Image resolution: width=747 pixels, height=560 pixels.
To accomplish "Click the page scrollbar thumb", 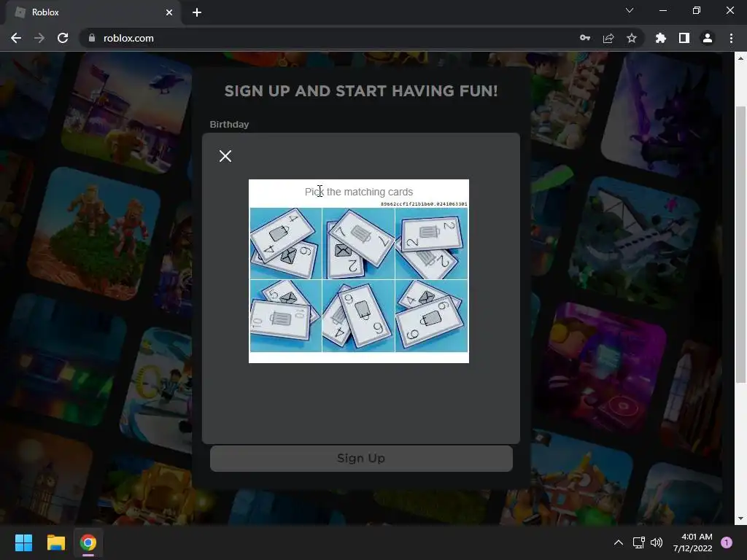I will [x=740, y=244].
